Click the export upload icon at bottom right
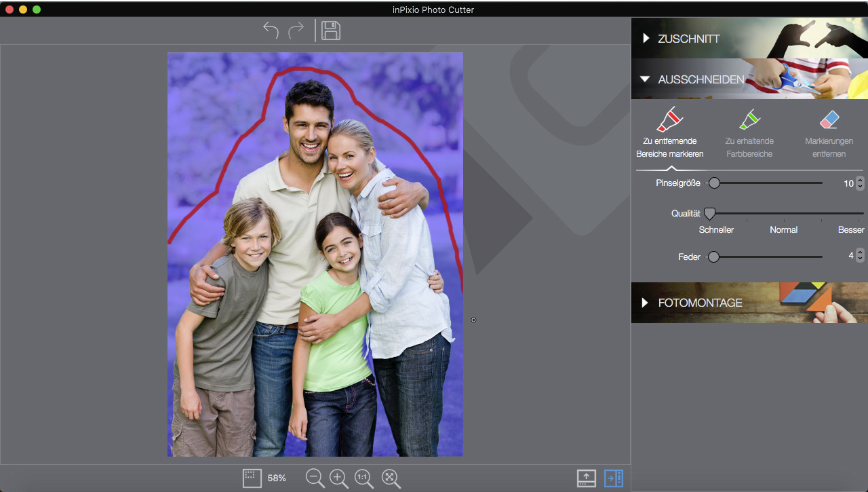 pyautogui.click(x=586, y=478)
